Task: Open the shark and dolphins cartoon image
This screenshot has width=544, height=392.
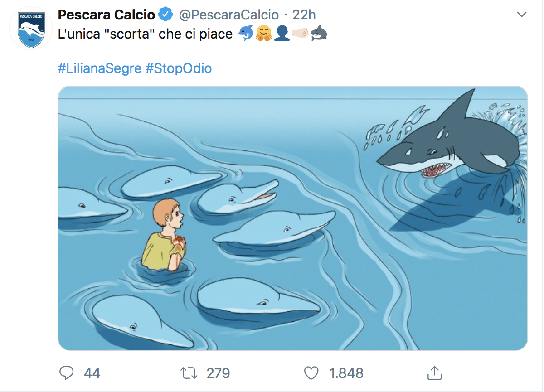Action: coord(293,218)
